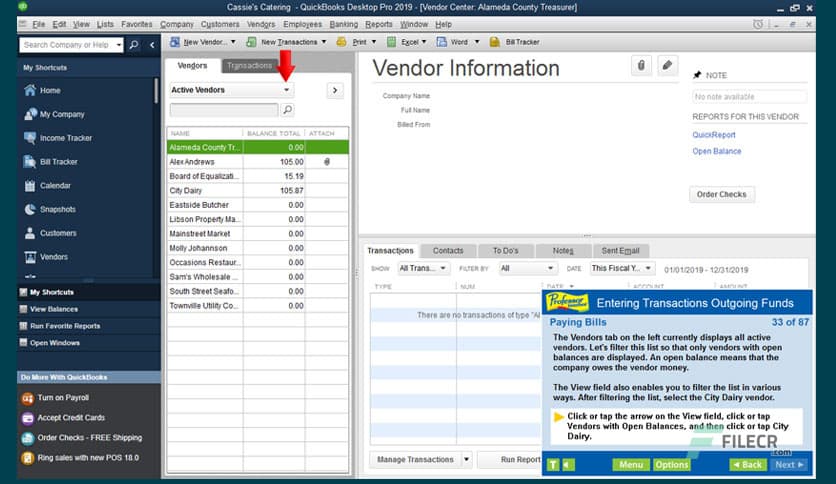
Task: Open the Filter By All dropdown
Action: pos(527,268)
